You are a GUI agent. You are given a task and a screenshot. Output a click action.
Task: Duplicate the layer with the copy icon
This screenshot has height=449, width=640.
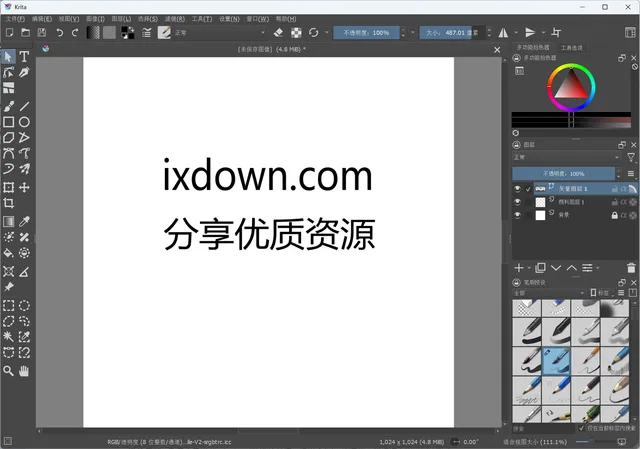pyautogui.click(x=540, y=268)
